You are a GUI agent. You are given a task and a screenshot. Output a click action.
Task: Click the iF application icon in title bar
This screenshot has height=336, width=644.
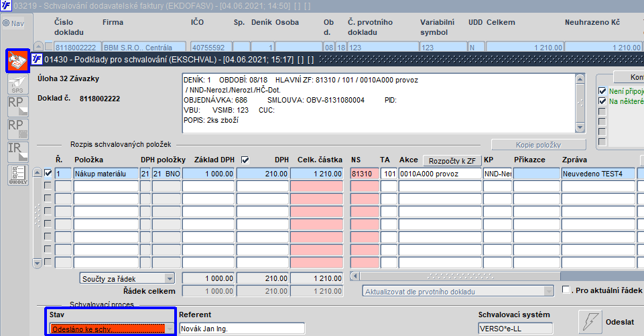(x=6, y=6)
